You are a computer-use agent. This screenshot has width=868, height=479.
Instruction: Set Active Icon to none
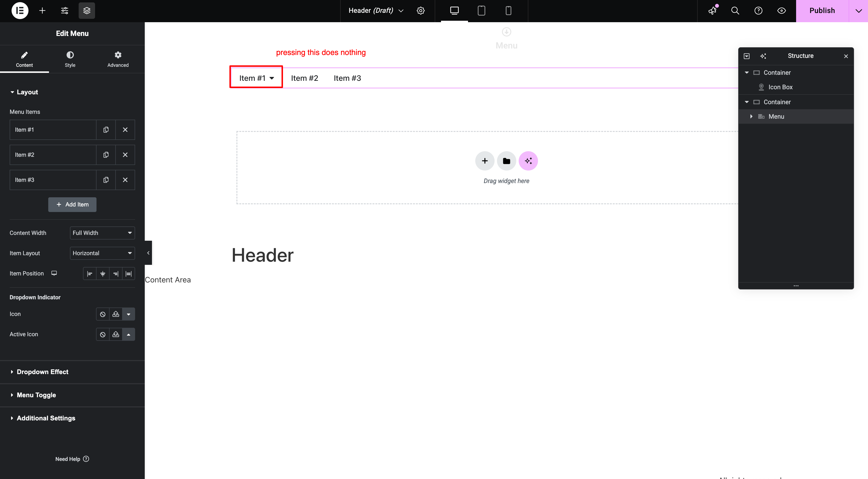point(103,334)
